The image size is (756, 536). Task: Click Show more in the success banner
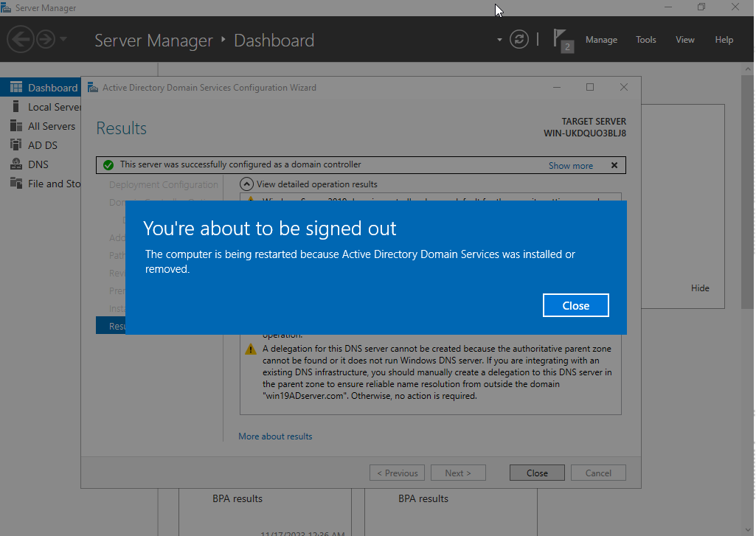571,165
